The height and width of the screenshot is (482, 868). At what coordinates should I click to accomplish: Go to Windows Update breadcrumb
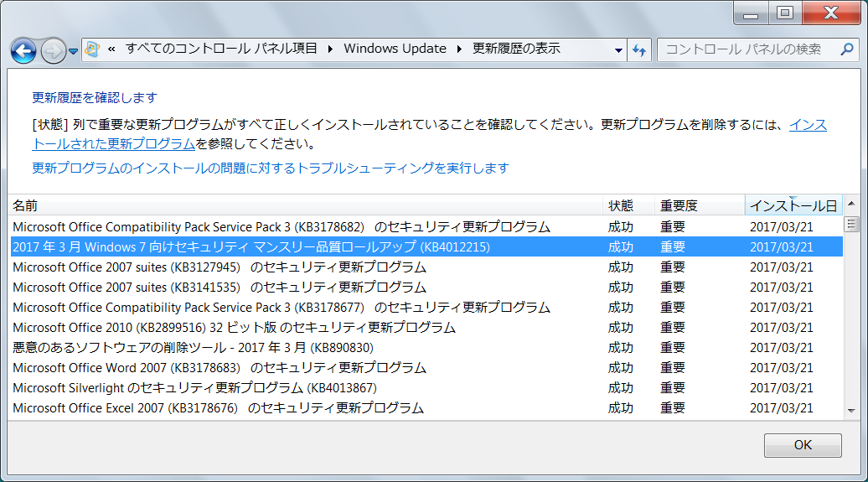tap(395, 49)
